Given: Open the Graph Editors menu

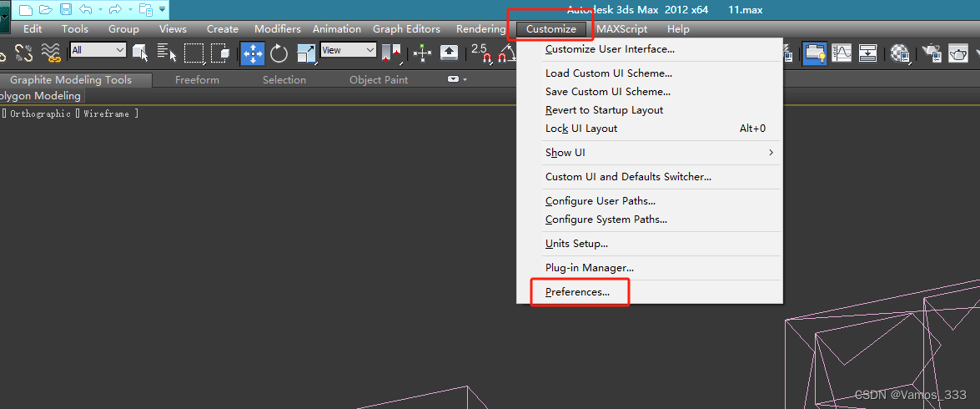Looking at the screenshot, I should [406, 28].
